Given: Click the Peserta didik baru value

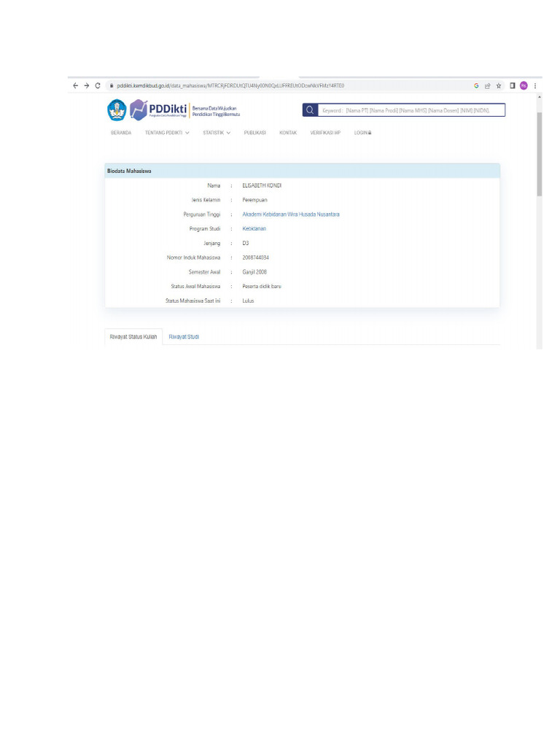Looking at the screenshot, I should [x=262, y=286].
